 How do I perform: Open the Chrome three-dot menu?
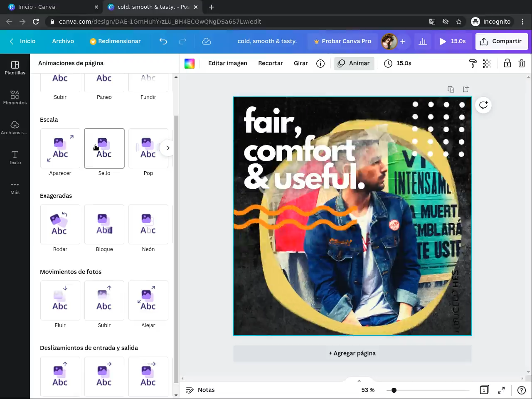click(523, 22)
